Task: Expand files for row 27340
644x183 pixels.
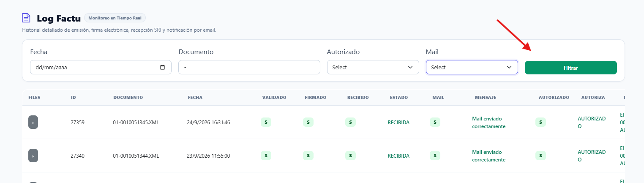Action: click(33, 156)
